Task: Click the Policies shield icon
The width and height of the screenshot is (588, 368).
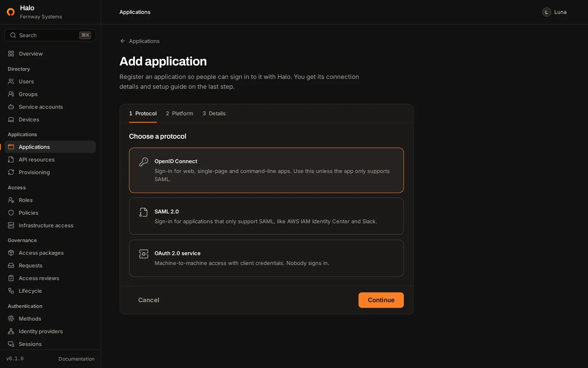Action: coord(11,213)
